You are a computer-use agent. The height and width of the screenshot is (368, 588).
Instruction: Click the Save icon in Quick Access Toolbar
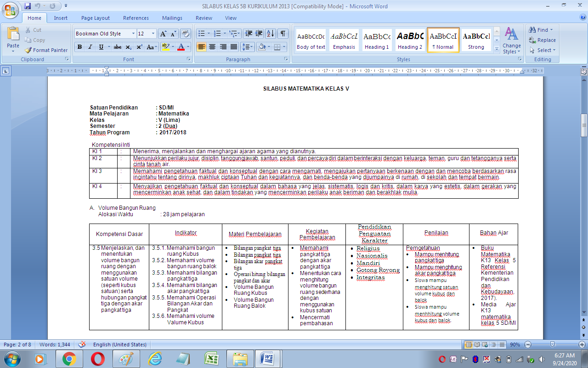(x=28, y=6)
